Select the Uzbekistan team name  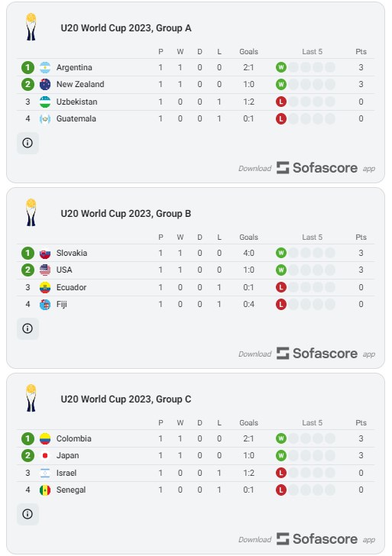tap(76, 102)
